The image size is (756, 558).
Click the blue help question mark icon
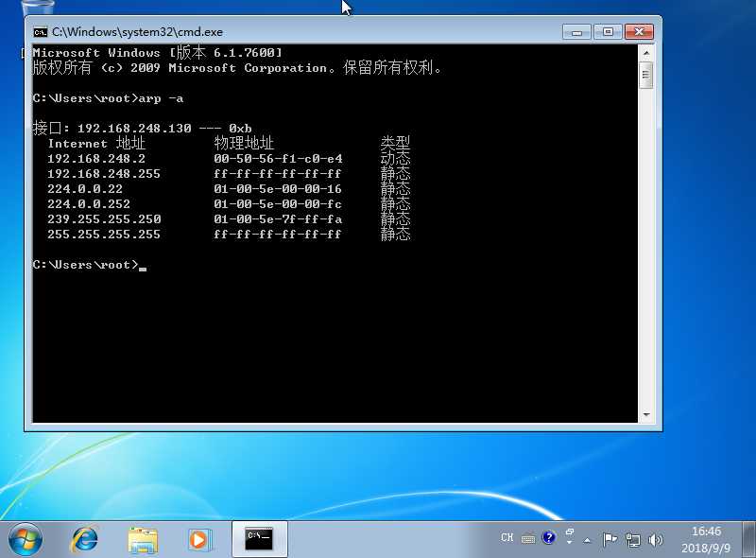(x=549, y=537)
